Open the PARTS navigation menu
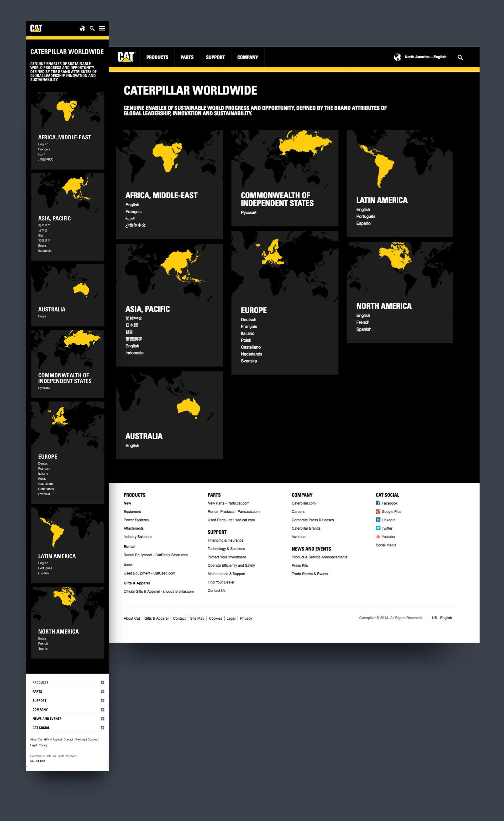The image size is (504, 821). (187, 57)
